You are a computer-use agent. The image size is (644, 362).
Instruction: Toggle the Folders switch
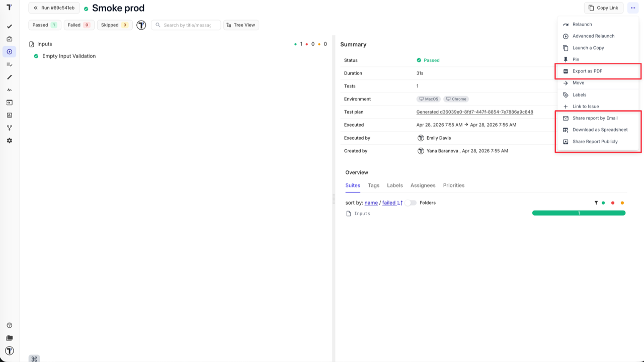coord(411,203)
